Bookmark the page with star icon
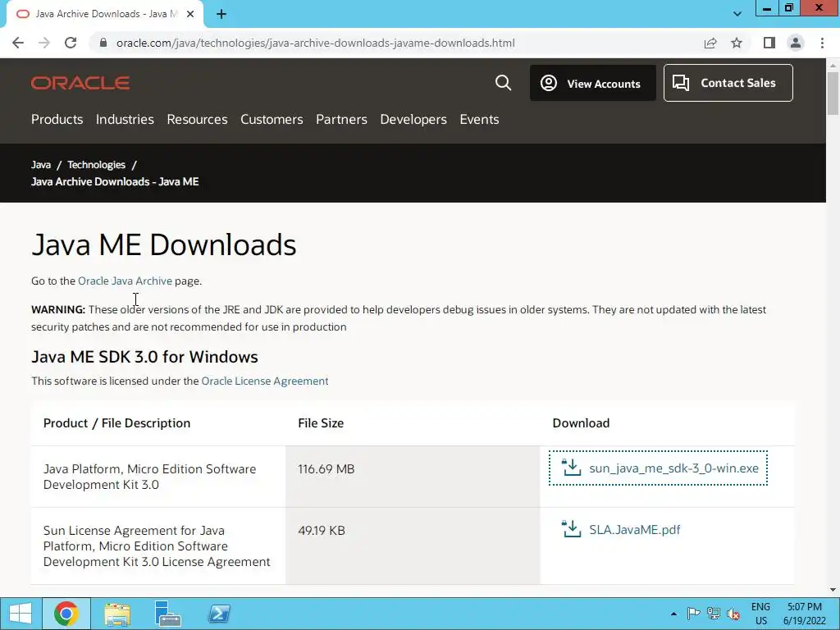This screenshot has width=840, height=630. pos(737,43)
